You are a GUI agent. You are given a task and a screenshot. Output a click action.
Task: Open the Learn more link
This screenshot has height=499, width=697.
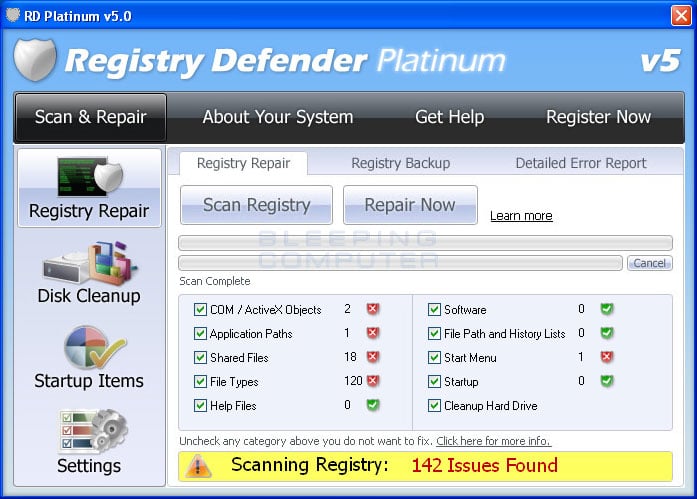pyautogui.click(x=521, y=216)
